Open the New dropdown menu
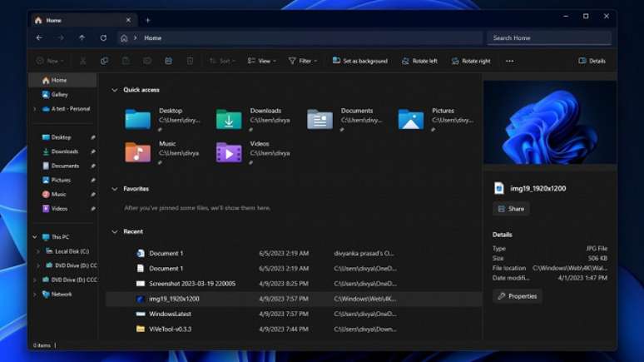The width and height of the screenshot is (644, 362). point(50,61)
